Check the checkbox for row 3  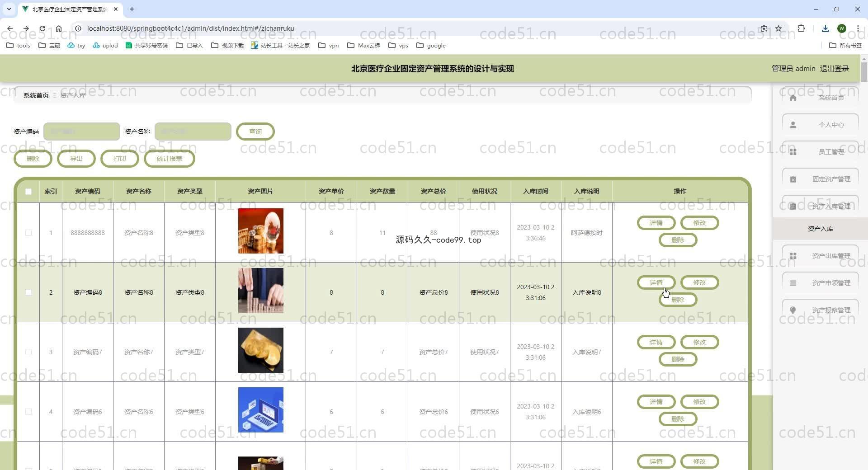(x=28, y=352)
